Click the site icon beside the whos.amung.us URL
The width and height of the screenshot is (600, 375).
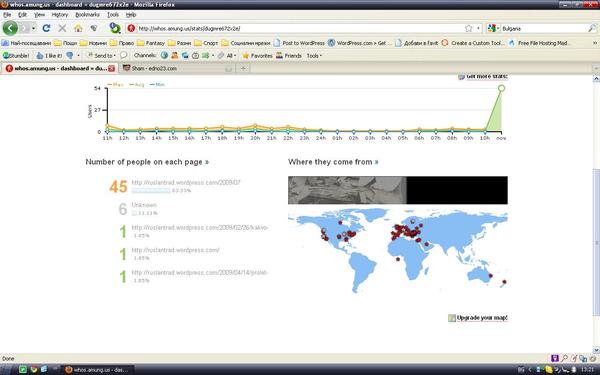(x=131, y=28)
